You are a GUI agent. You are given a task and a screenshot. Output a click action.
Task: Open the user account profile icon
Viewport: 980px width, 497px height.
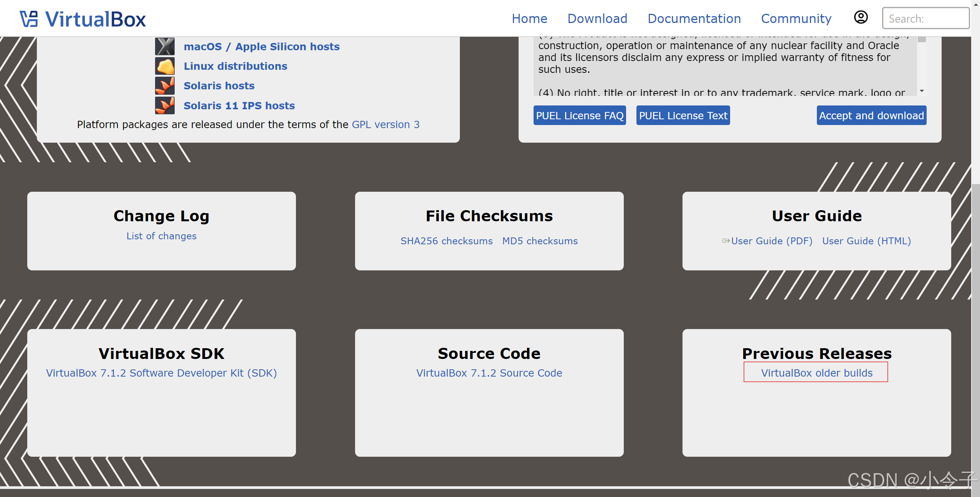click(x=861, y=17)
